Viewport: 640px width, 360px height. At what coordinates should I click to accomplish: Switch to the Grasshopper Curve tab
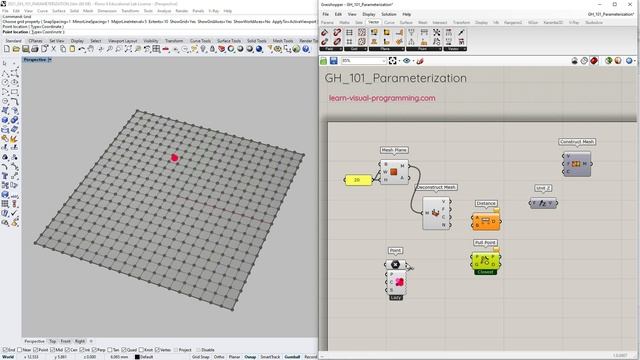pyautogui.click(x=389, y=22)
